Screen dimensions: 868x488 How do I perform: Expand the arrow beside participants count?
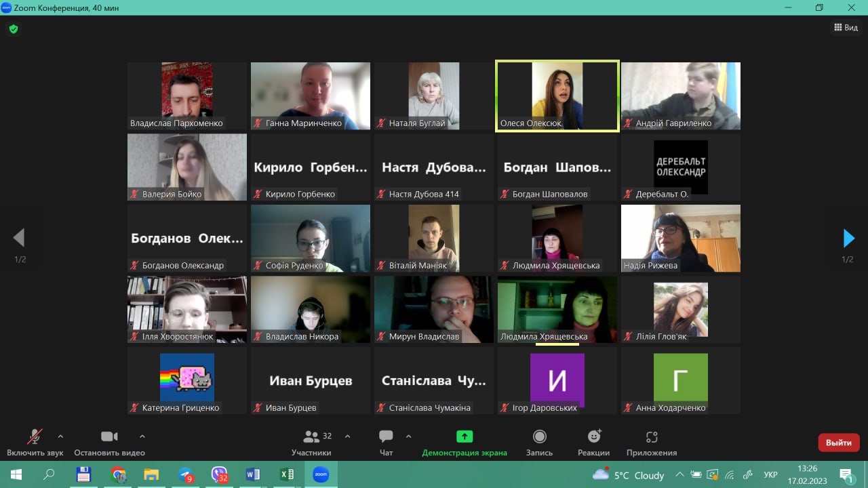pyautogui.click(x=348, y=436)
